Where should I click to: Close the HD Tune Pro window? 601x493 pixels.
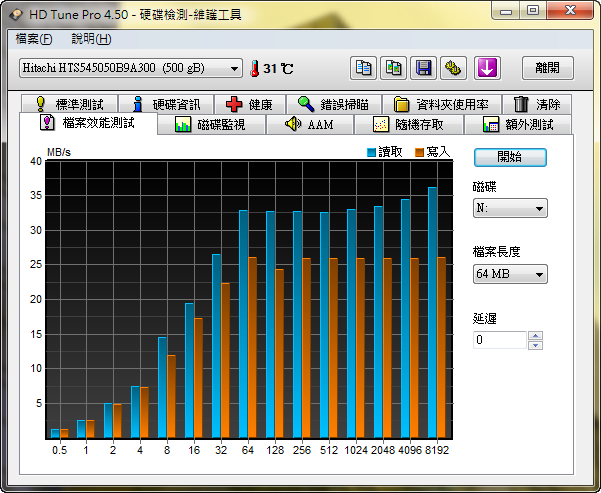[x=570, y=11]
